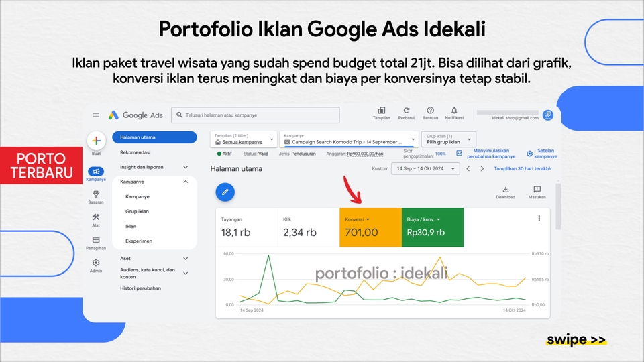Open the 14 Sep – 14 Okt 2024 date picker
644x362 pixels.
[425, 169]
